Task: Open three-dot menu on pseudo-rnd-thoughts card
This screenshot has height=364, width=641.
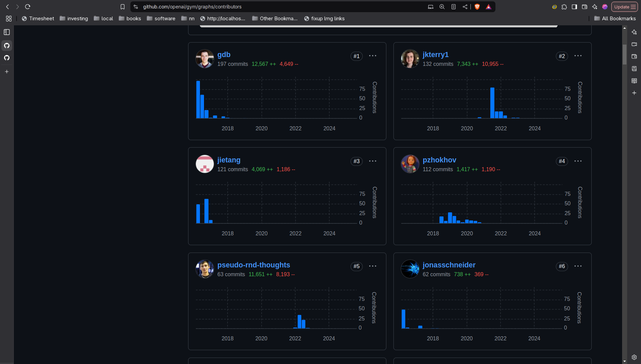Action: (x=373, y=266)
